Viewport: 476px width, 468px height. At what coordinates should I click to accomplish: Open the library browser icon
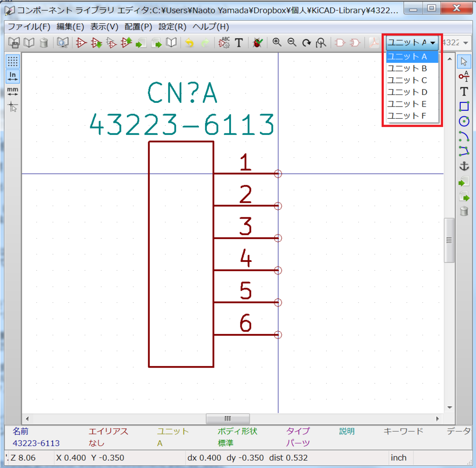point(63,42)
